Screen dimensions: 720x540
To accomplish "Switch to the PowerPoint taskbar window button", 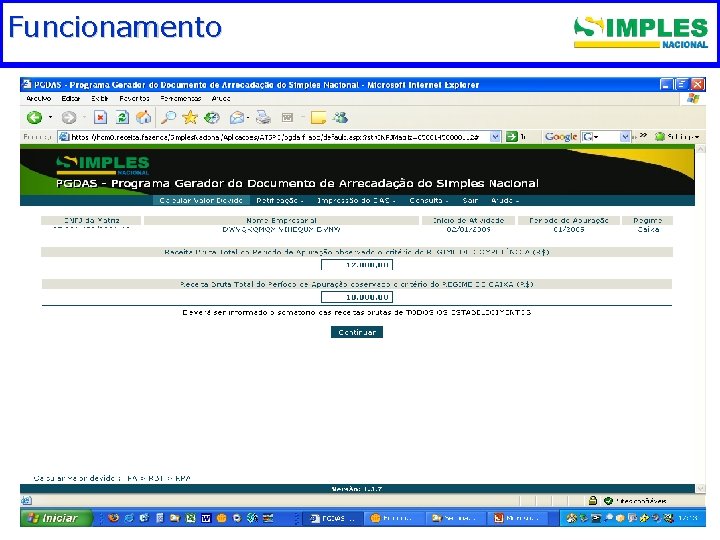I will (520, 518).
